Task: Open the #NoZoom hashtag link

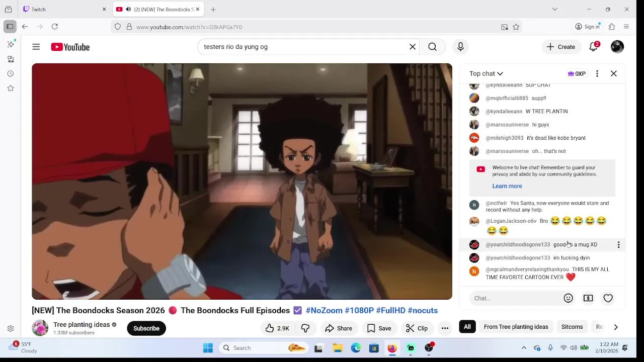Action: 324,311
